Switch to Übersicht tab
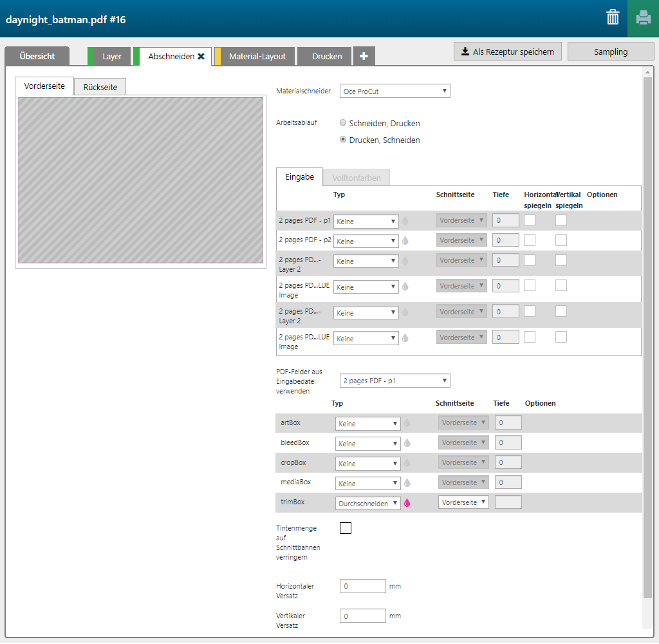The image size is (659, 644). pos(37,56)
